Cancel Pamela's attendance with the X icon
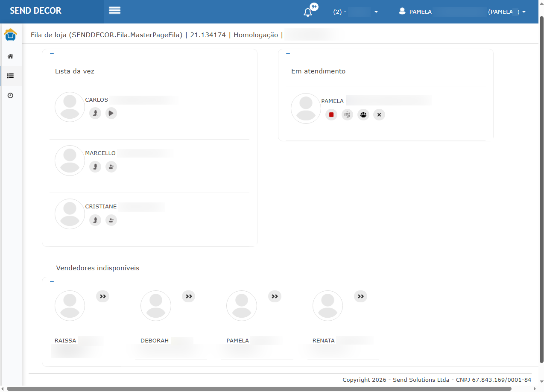The width and height of the screenshot is (544, 392). point(379,114)
